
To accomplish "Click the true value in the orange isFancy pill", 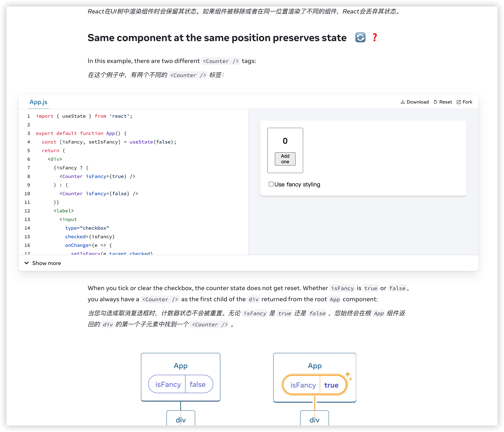I will (331, 385).
